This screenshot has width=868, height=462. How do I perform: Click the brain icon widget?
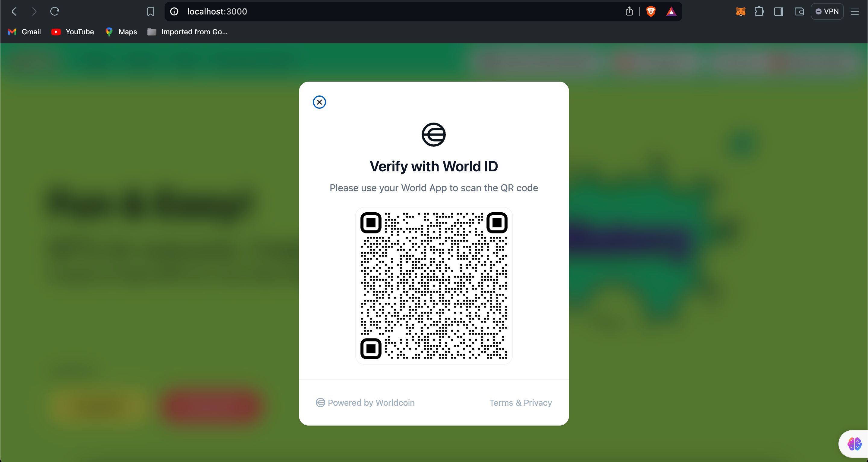tap(854, 444)
